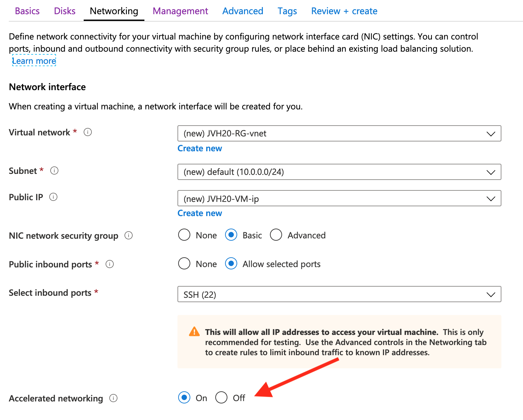The height and width of the screenshot is (420, 523).
Task: Create new virtual network via Create new link
Action: 200,148
